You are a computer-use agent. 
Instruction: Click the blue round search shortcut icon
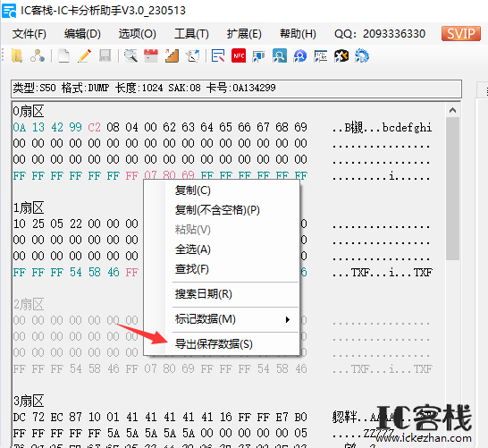point(300,56)
